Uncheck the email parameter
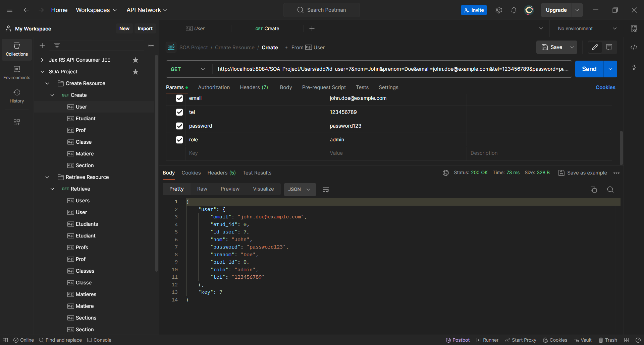The image size is (644, 345). (x=179, y=98)
